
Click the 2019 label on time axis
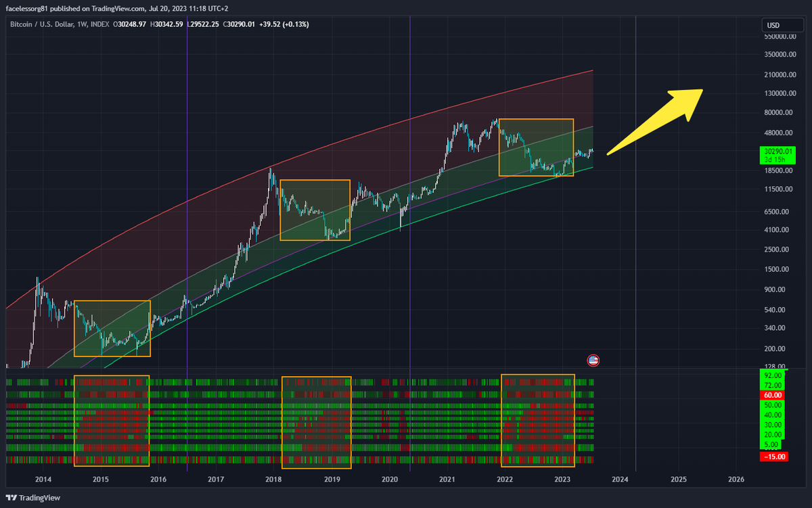click(x=332, y=479)
